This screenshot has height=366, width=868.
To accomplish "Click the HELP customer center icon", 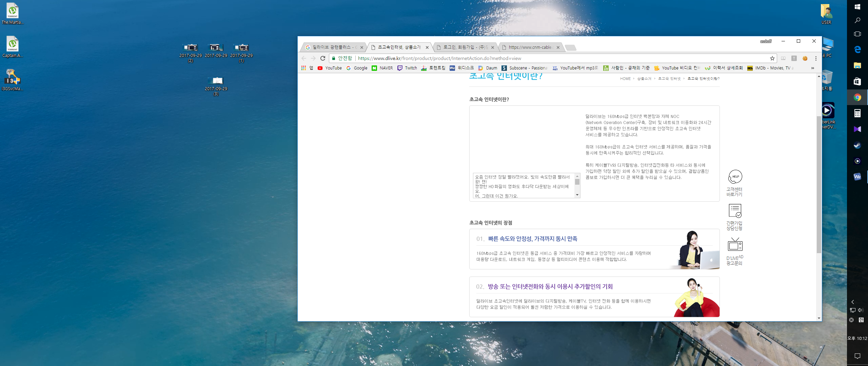I will 735,177.
